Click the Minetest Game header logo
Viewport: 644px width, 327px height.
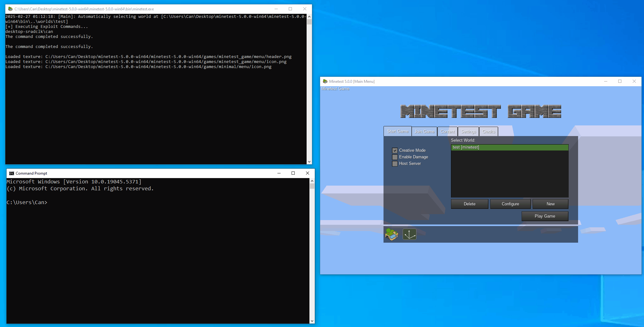coord(480,111)
